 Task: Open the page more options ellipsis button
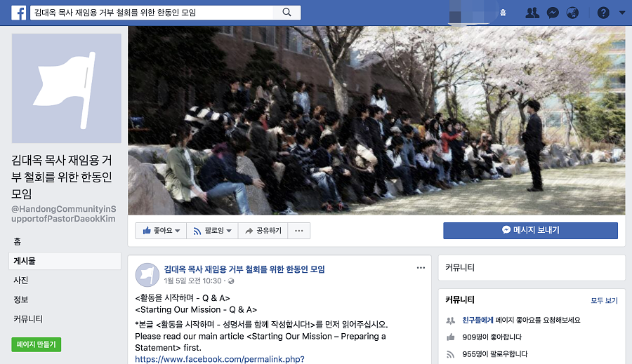point(298,231)
